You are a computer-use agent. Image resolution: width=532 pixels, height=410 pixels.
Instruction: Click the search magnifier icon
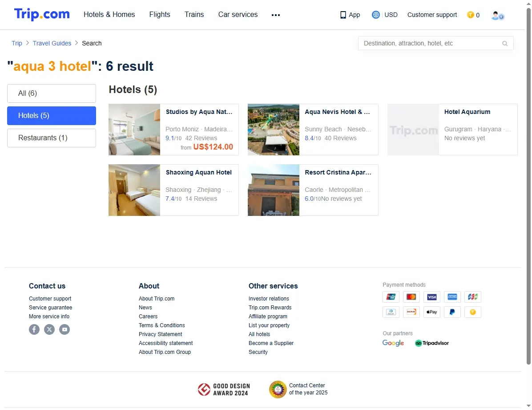point(504,44)
